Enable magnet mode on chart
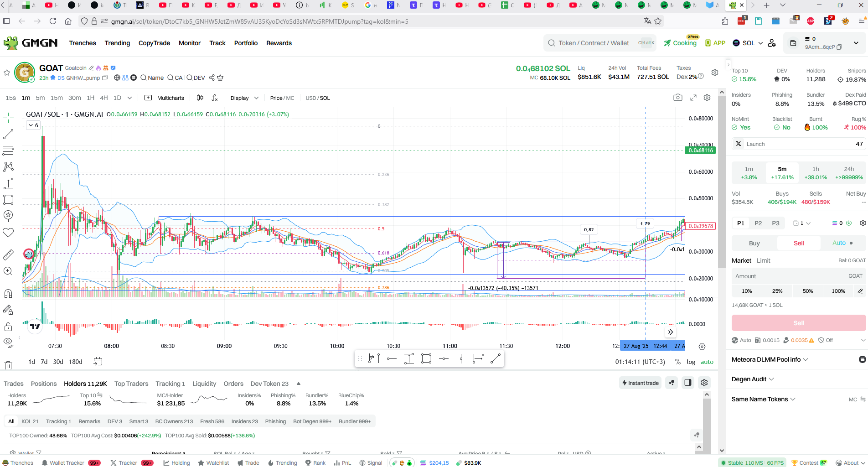 coord(8,293)
